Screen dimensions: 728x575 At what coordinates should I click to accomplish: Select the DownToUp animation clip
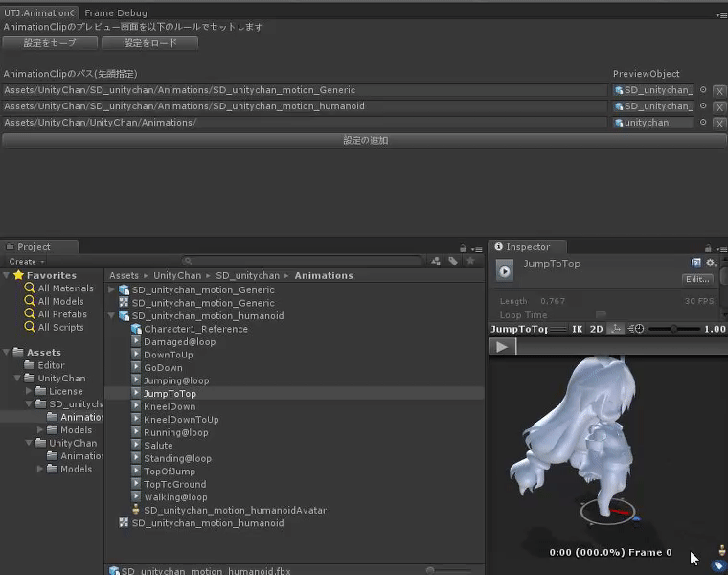168,355
